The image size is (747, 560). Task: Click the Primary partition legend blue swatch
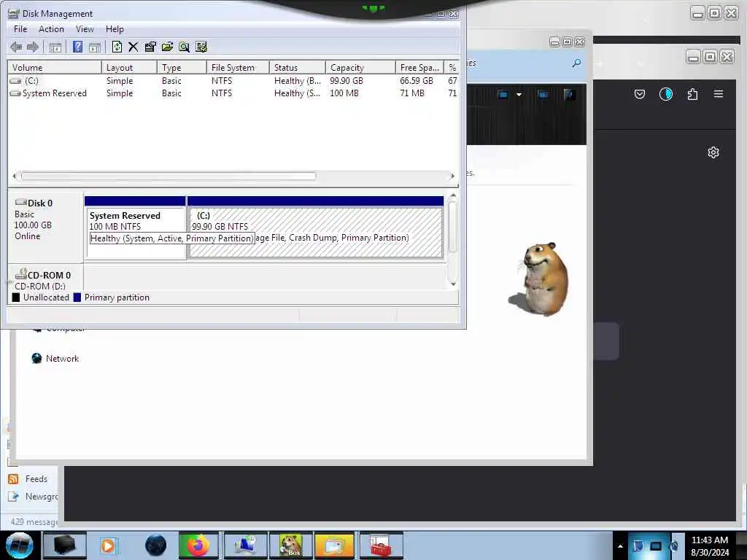[x=77, y=297]
